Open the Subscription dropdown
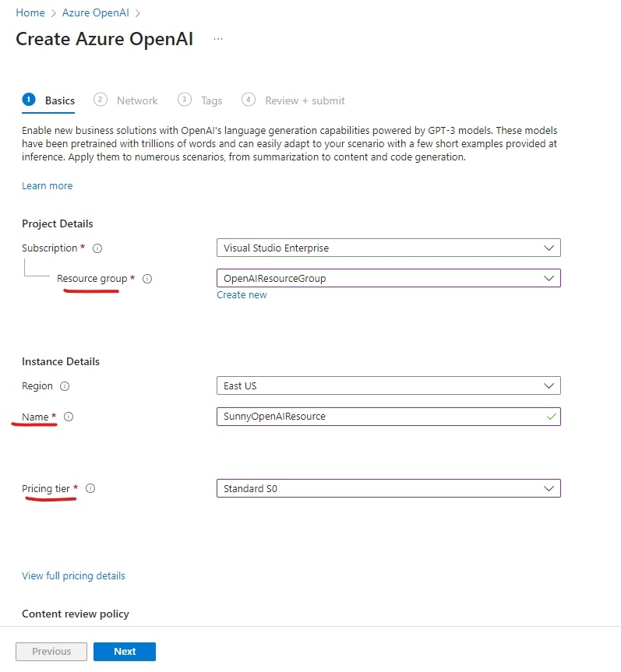Viewport: 621px width, 672px height. (x=388, y=248)
